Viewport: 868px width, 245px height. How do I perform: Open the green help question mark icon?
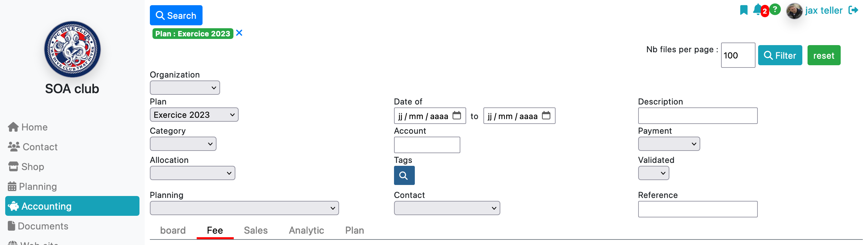pos(775,9)
